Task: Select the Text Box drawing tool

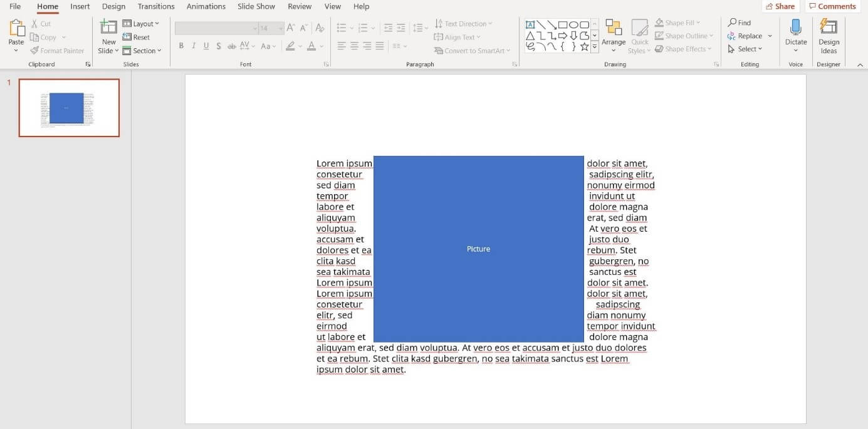Action: [530, 24]
